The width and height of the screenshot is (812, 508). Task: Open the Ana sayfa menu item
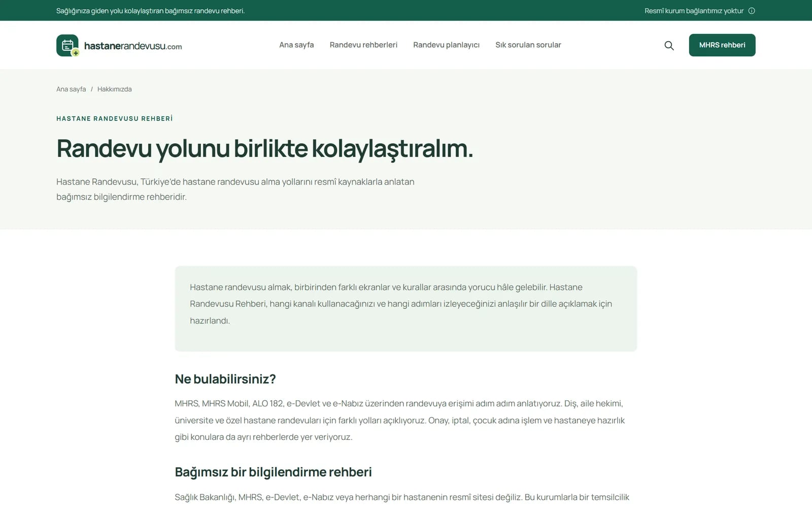click(296, 45)
